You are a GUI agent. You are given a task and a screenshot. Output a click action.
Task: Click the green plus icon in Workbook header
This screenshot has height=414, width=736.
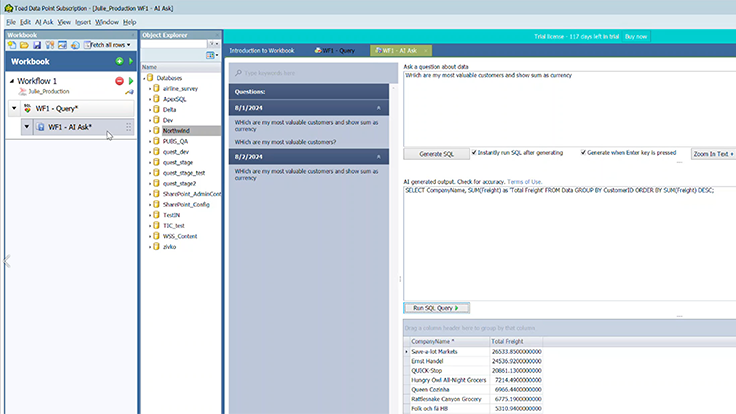[x=119, y=61]
